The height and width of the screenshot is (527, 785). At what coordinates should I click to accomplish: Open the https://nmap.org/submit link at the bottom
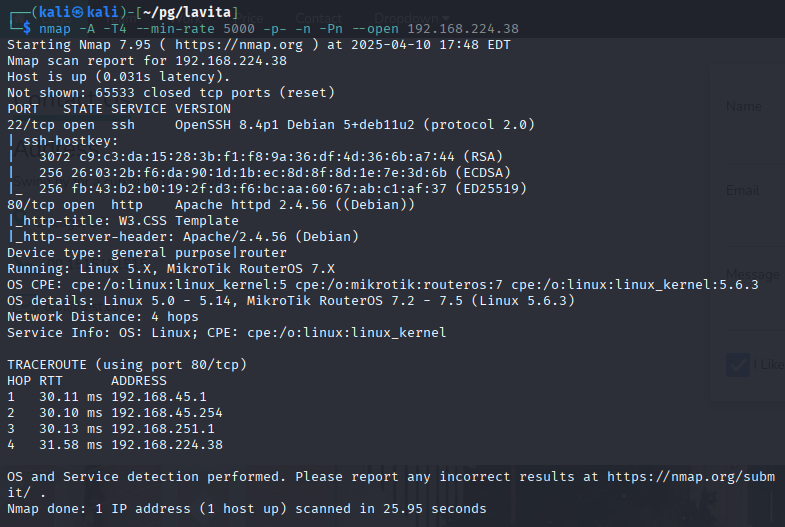pos(691,477)
